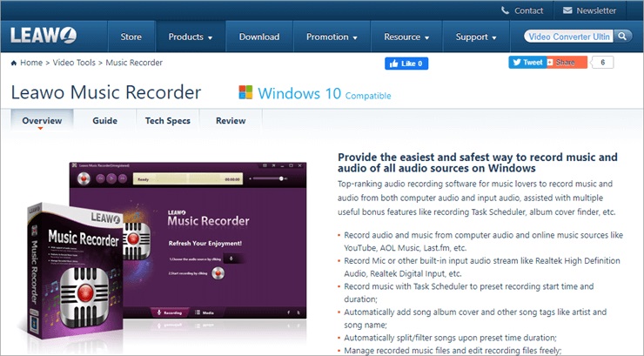Screen dimensions: 644x356
Task: Click the Windows 10 Compatible text
Action: click(x=324, y=94)
